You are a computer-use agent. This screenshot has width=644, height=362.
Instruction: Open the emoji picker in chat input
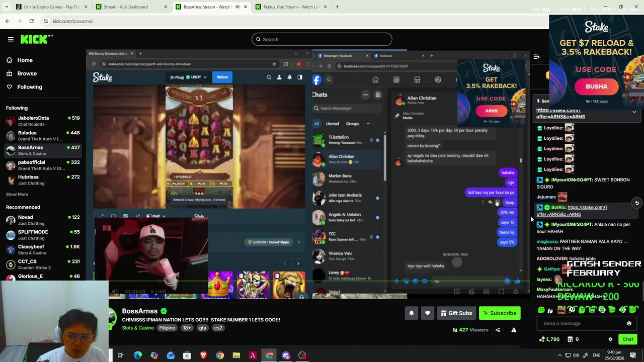point(629,324)
